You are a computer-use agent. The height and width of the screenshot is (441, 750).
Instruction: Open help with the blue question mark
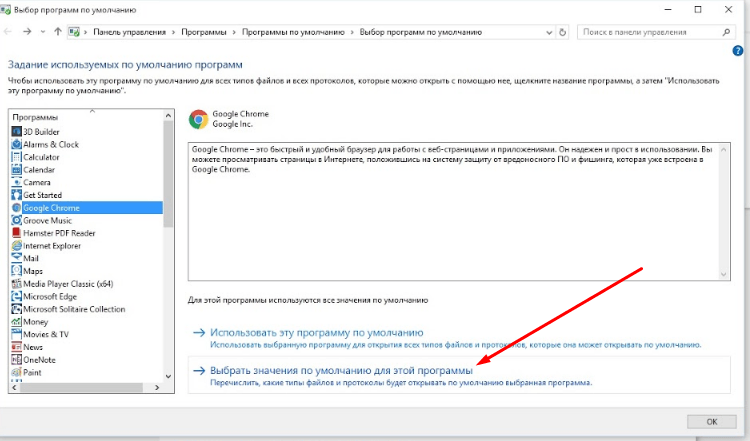(738, 51)
